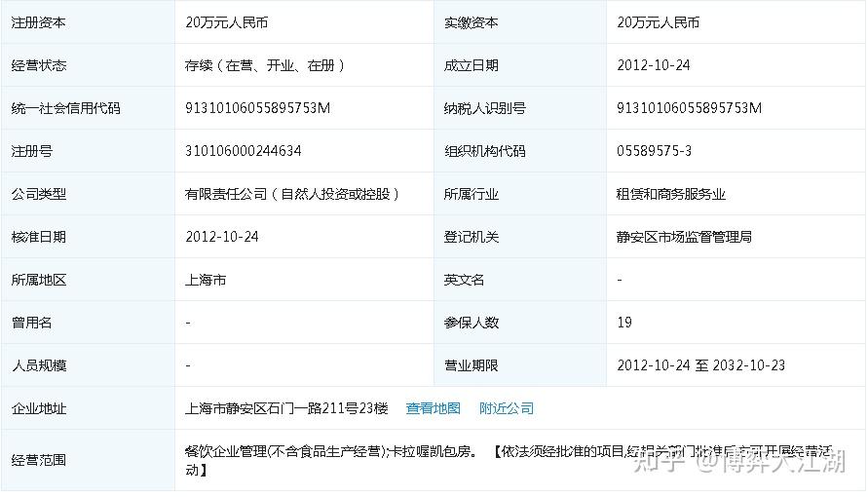Click the 所属行业 value 租赁和商务服务业
This screenshot has width=868, height=497.
(671, 194)
